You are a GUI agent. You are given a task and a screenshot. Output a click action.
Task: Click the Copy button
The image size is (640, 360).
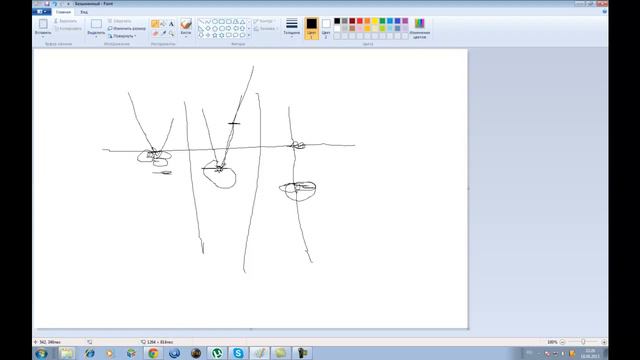point(68,29)
